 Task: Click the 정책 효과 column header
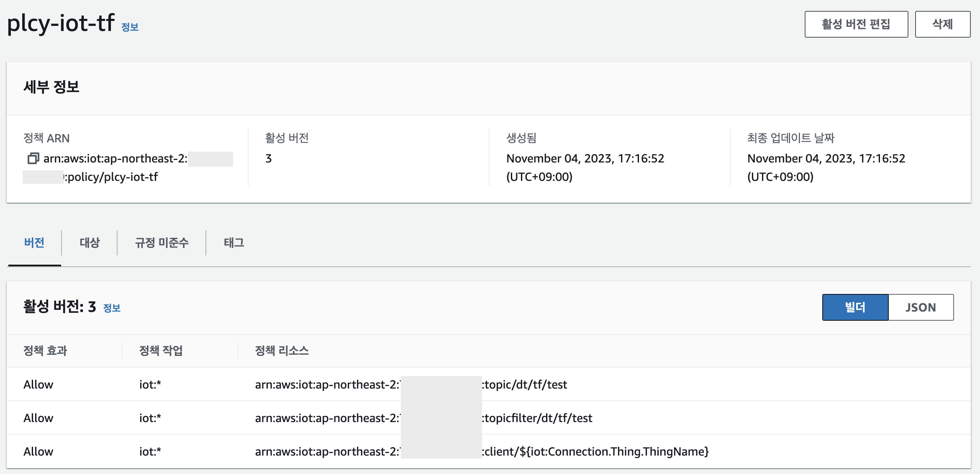45,351
